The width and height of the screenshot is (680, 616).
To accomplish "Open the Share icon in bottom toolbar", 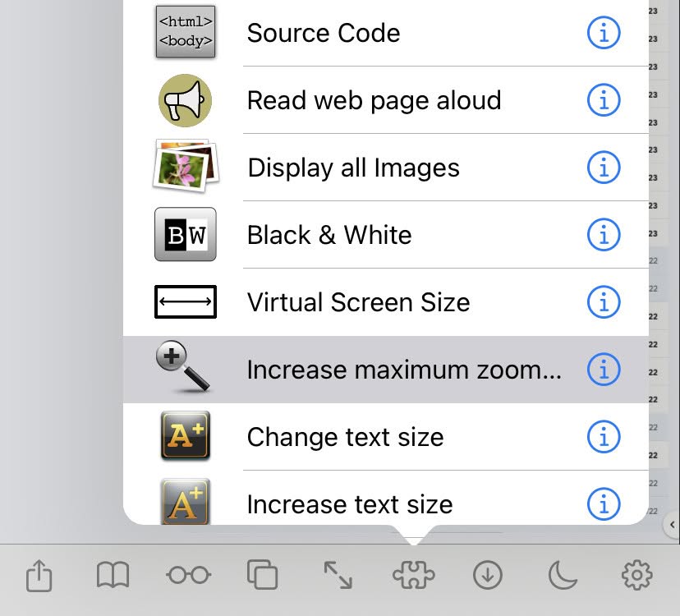I will (39, 576).
